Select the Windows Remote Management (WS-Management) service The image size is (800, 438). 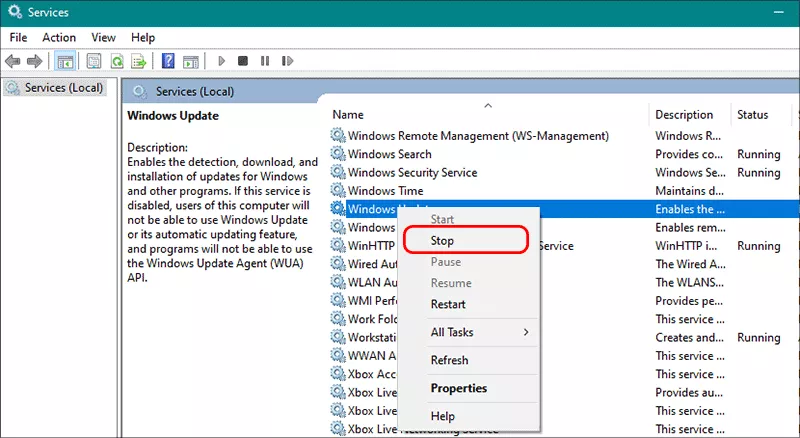click(478, 136)
